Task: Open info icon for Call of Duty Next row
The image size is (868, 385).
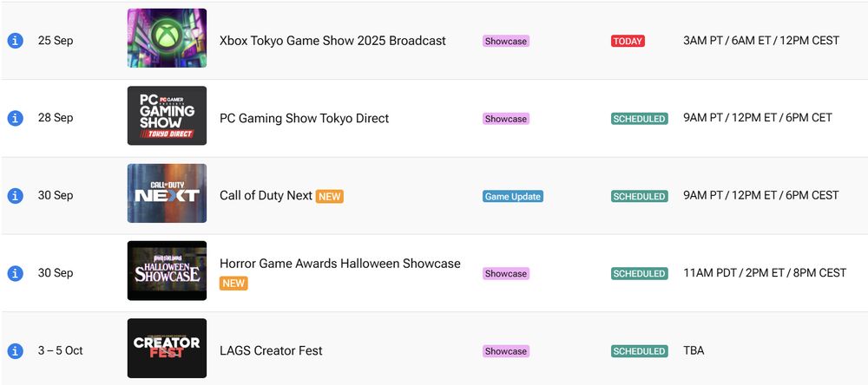Action: pos(16,196)
